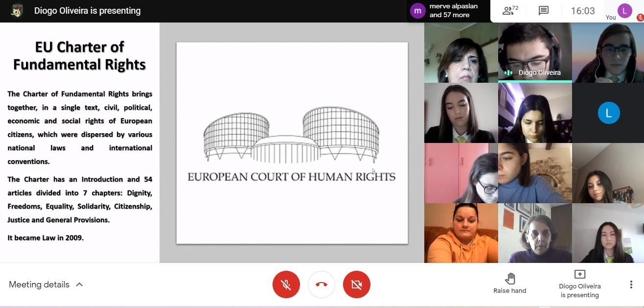
Task: Click the audio indicator beside Diogo Oliveira's name
Action: pos(508,72)
